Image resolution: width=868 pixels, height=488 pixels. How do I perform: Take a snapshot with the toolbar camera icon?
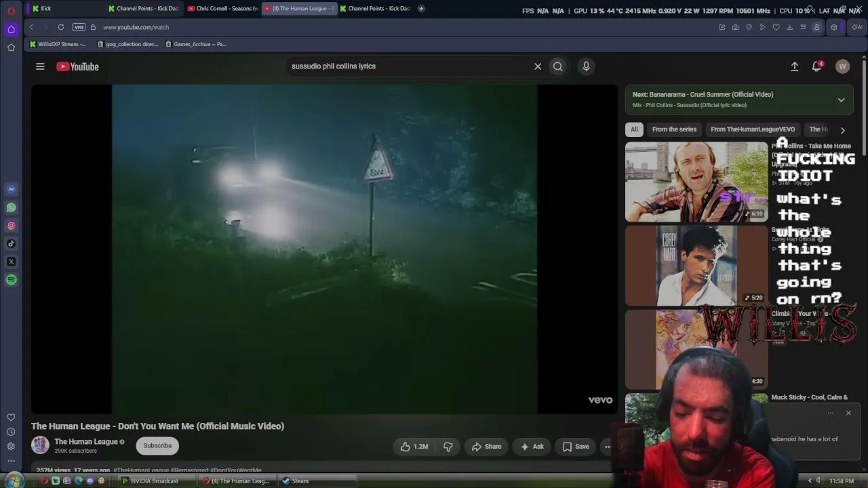click(736, 27)
